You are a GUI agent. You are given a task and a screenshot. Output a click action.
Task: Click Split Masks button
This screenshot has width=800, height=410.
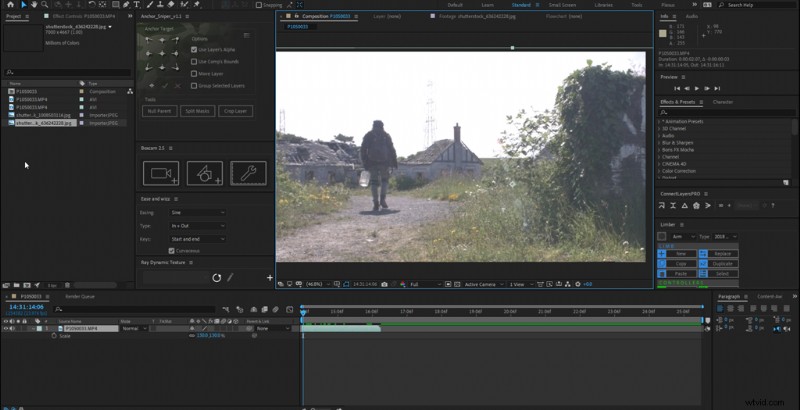click(x=197, y=111)
